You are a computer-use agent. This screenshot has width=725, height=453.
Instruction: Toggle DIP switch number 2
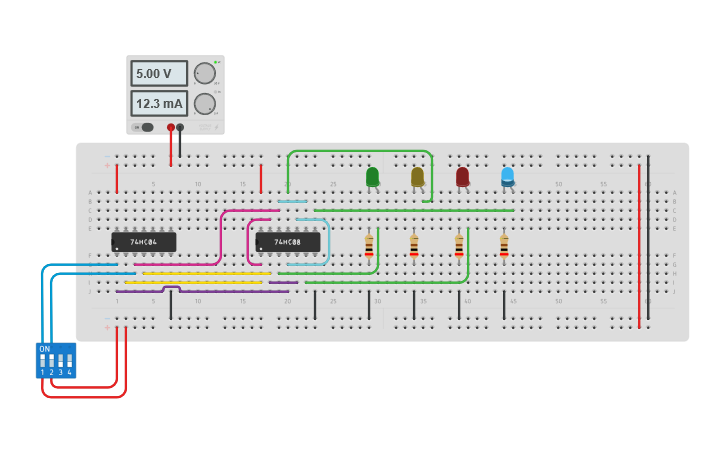51,361
